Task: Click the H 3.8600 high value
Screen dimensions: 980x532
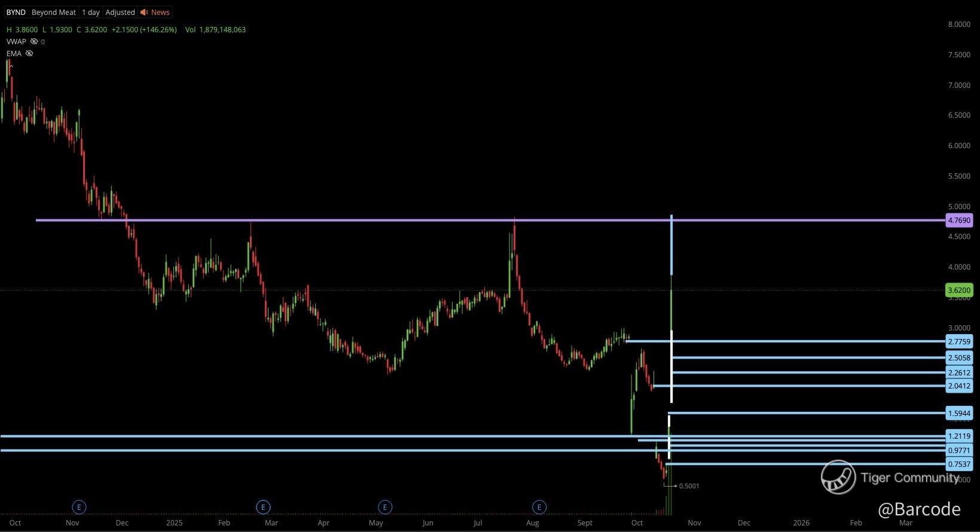Action: point(22,29)
